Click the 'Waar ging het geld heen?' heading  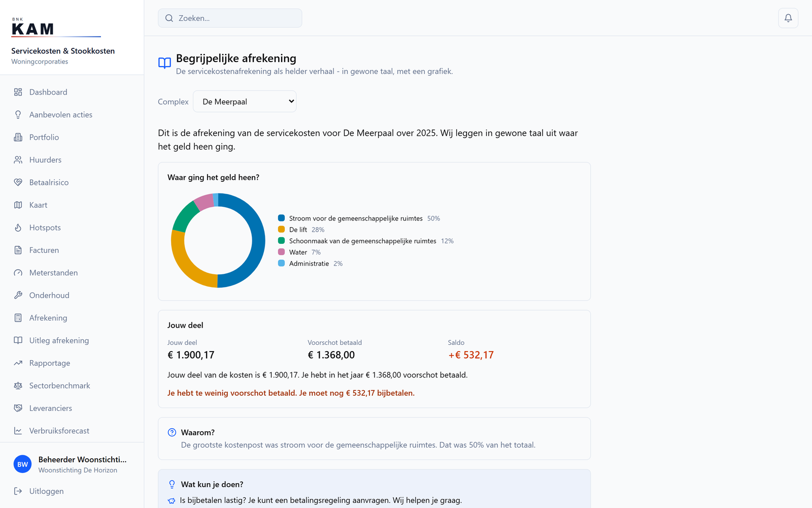coord(213,177)
